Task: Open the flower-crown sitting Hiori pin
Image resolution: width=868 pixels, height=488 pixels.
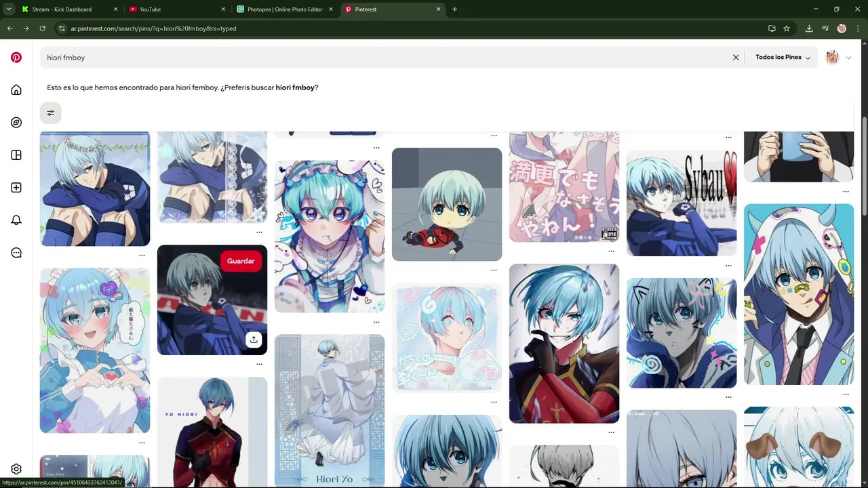Action: (95, 189)
